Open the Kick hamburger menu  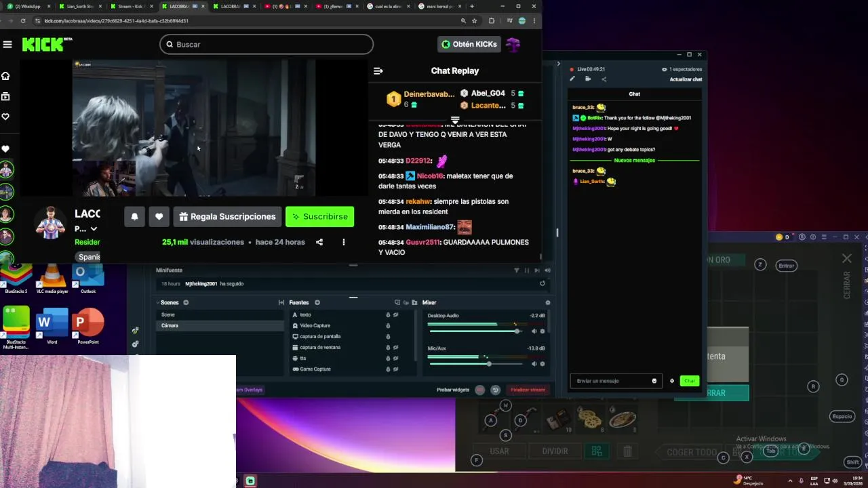point(7,45)
